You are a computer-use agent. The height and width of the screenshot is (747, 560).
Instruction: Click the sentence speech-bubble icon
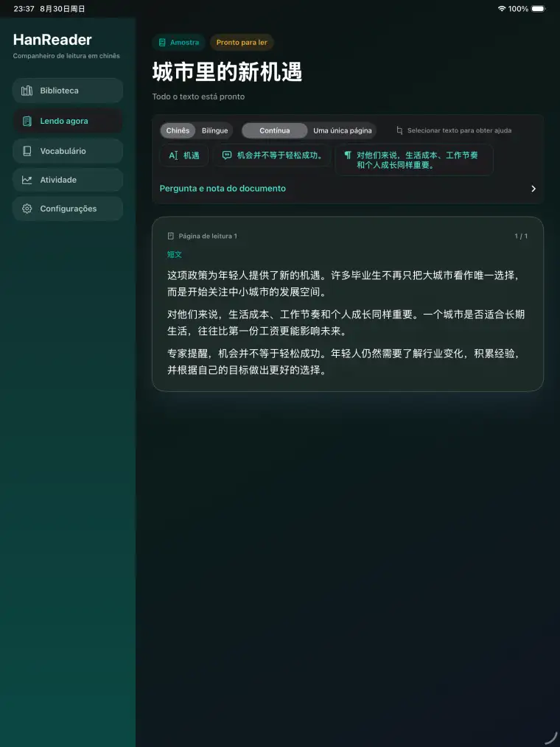coord(227,155)
